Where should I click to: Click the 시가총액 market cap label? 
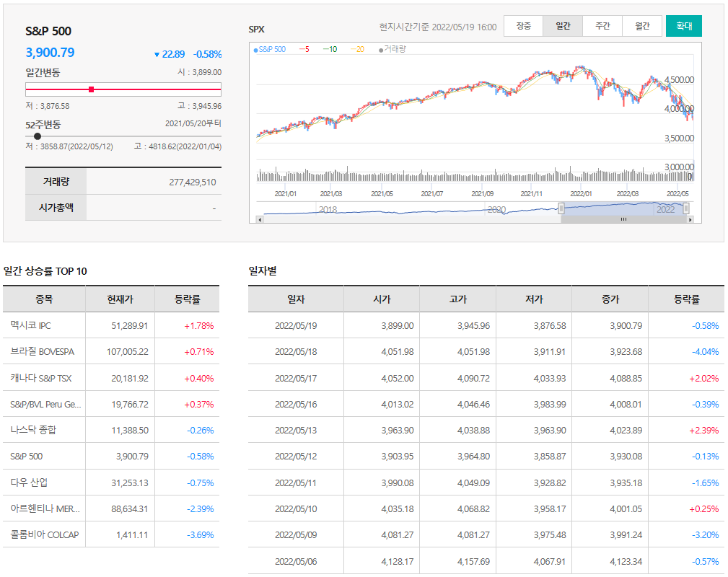click(x=56, y=208)
